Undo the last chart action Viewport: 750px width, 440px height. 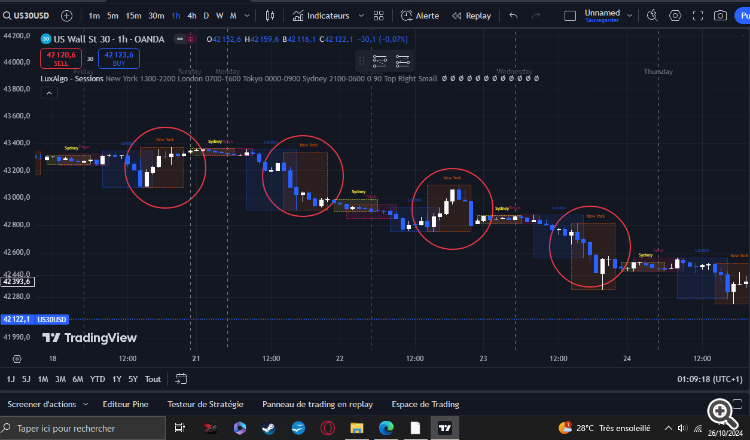point(513,16)
